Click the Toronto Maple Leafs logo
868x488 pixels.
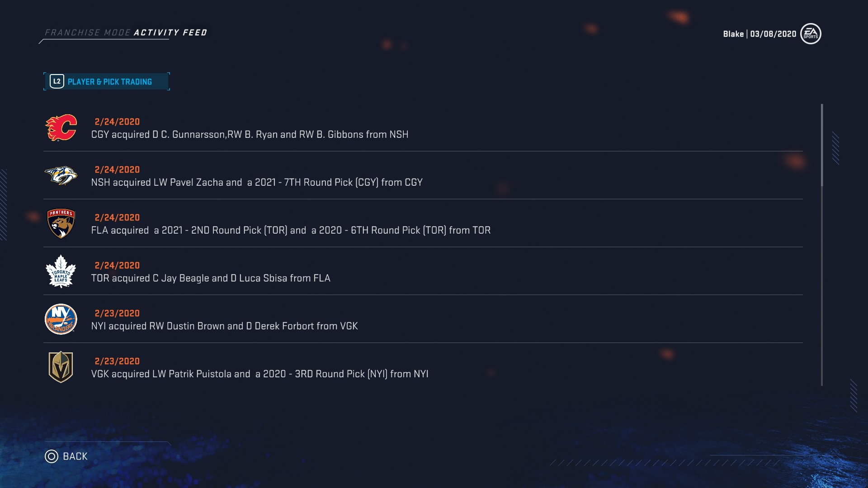click(x=61, y=271)
